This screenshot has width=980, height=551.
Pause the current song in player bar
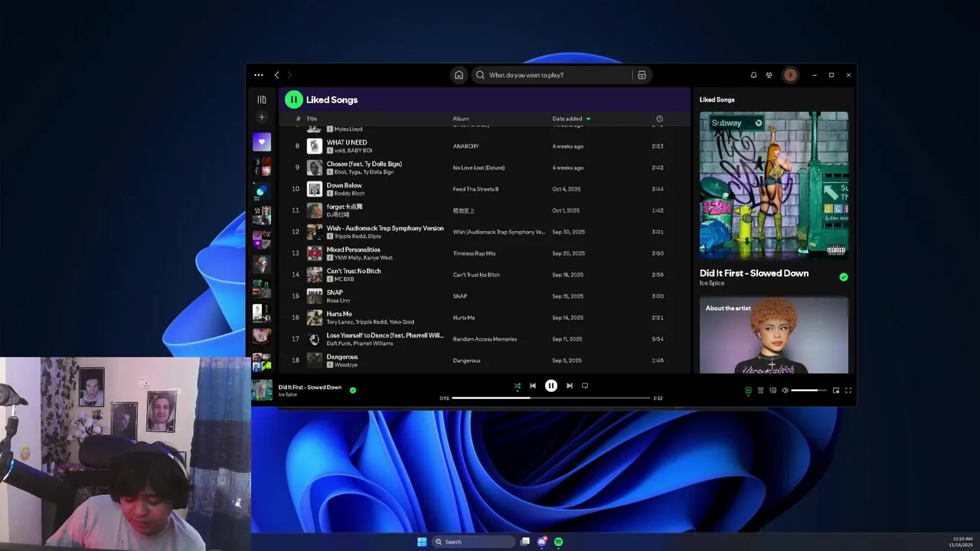[x=551, y=386]
